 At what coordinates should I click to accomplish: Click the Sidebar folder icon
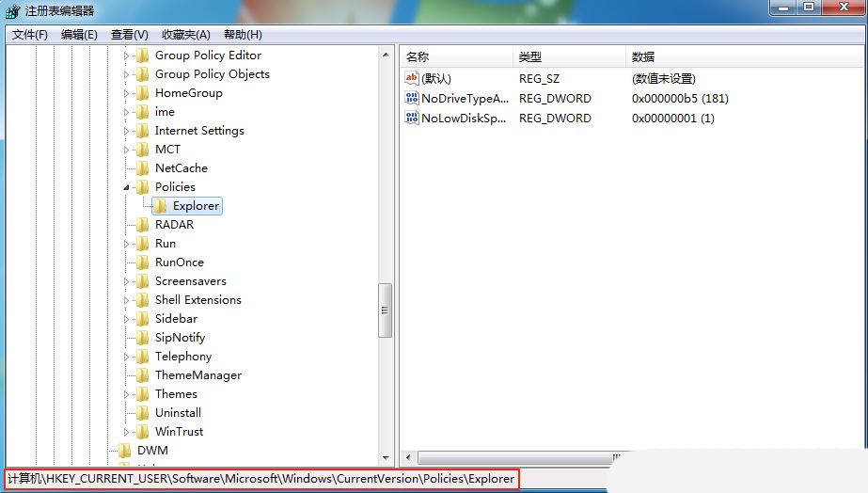tap(142, 319)
